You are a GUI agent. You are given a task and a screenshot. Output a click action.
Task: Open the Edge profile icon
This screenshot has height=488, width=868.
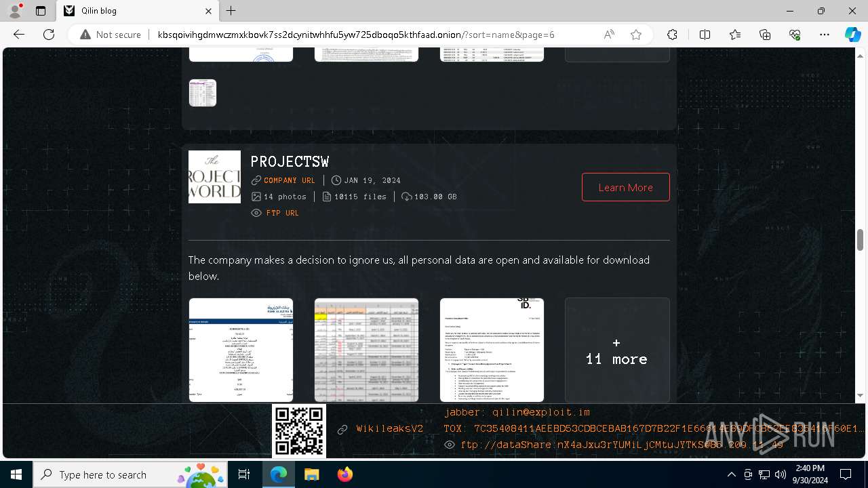pos(15,11)
